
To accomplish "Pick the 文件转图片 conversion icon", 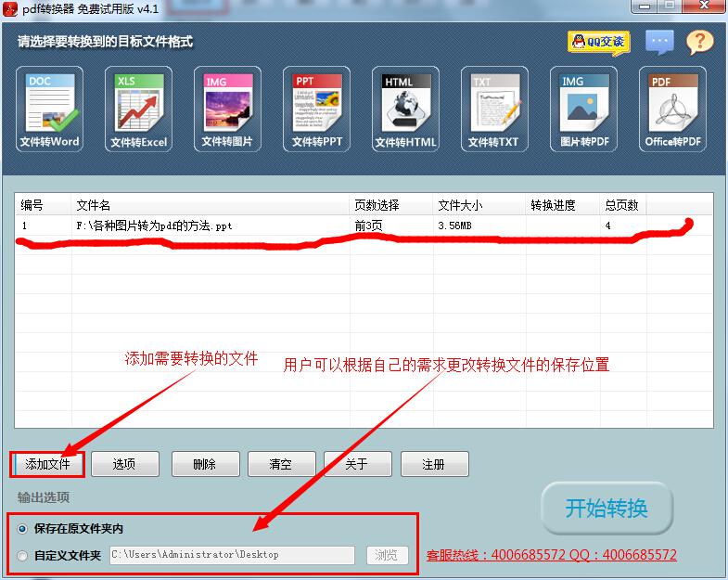I will click(x=227, y=110).
